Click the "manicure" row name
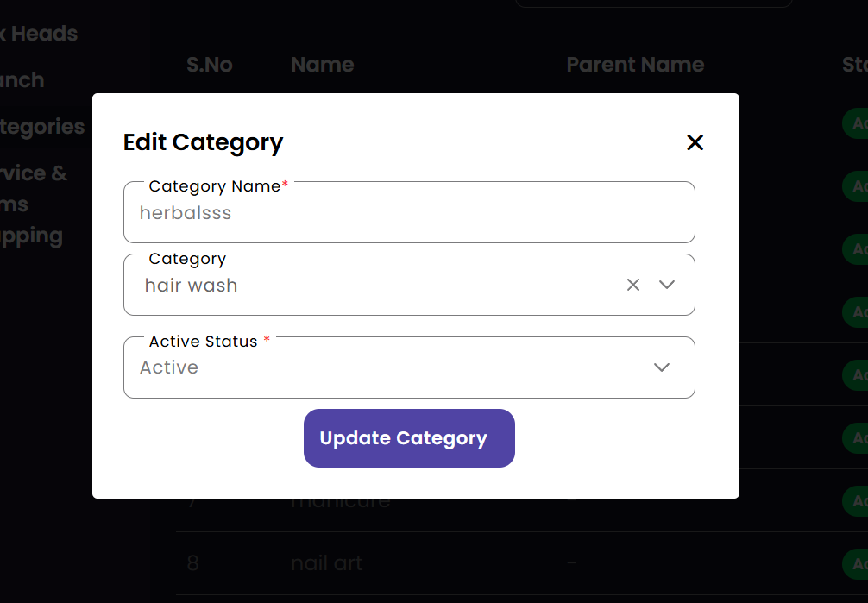Viewport: 868px width, 603px height. [341, 501]
